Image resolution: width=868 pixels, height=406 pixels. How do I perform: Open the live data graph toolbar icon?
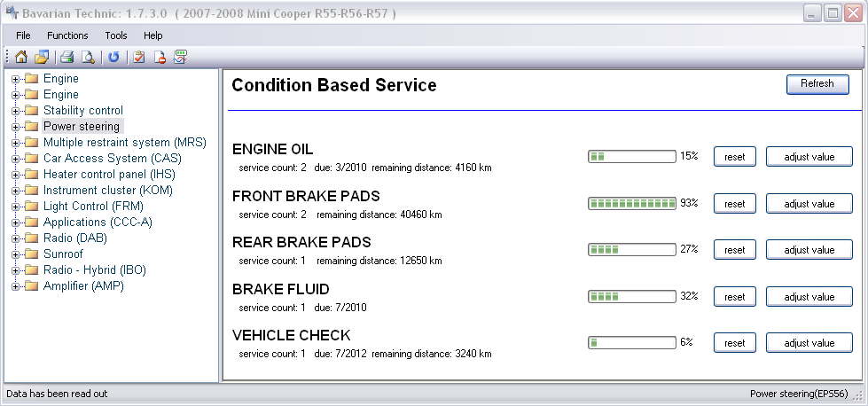coord(181,57)
